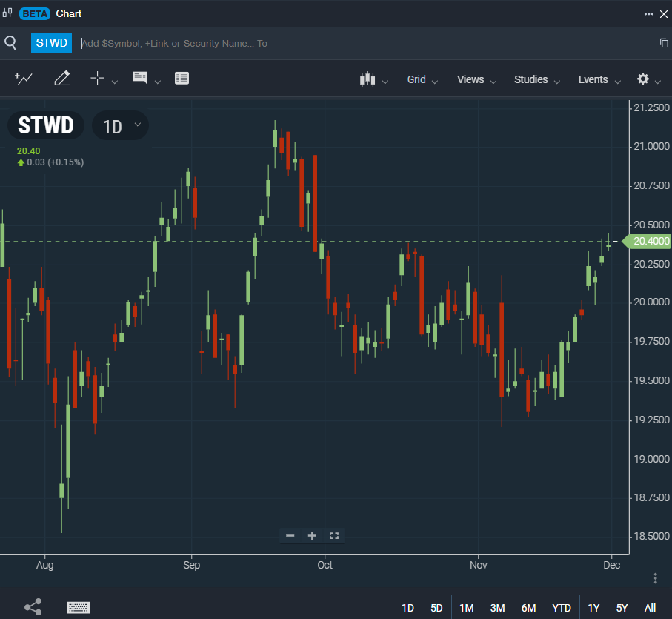This screenshot has height=619, width=672.
Task: Open chart settings gear
Action: pyautogui.click(x=643, y=79)
